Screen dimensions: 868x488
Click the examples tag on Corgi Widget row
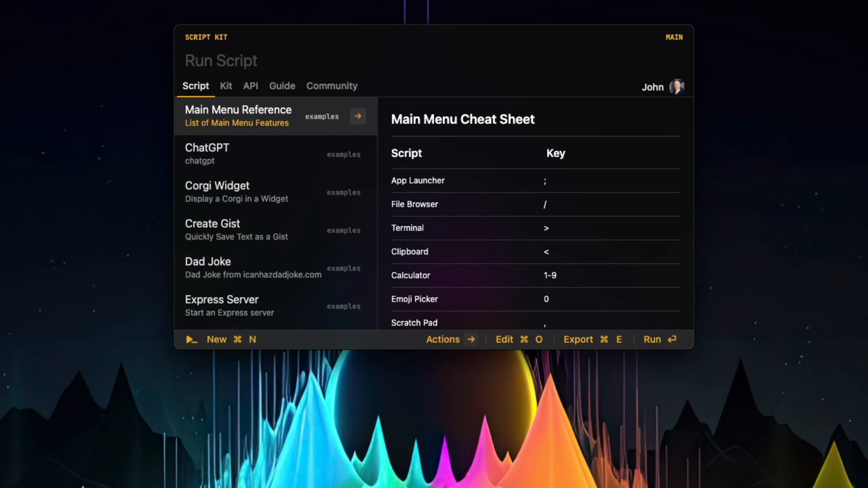[343, 192]
